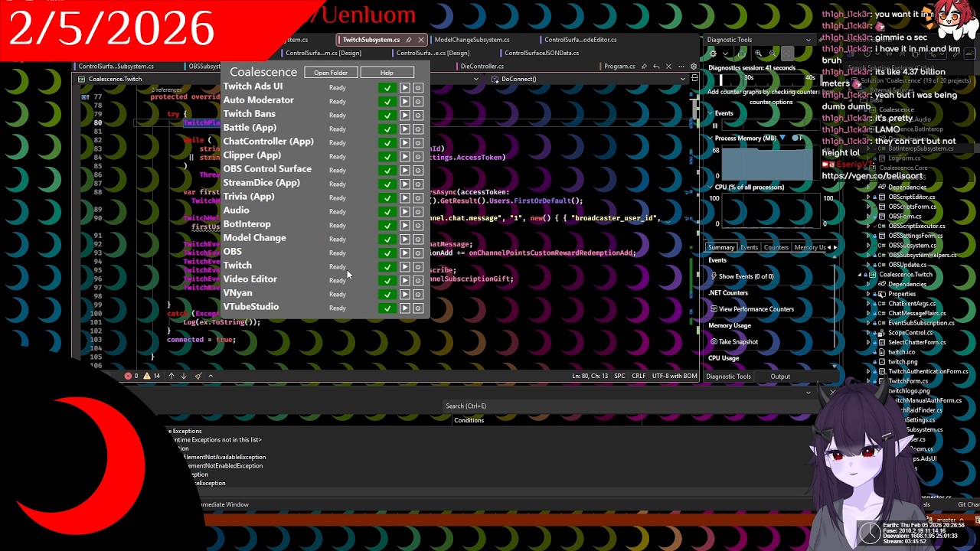Toggle the green check for Model Change
This screenshot has height=551, width=980.
click(387, 240)
